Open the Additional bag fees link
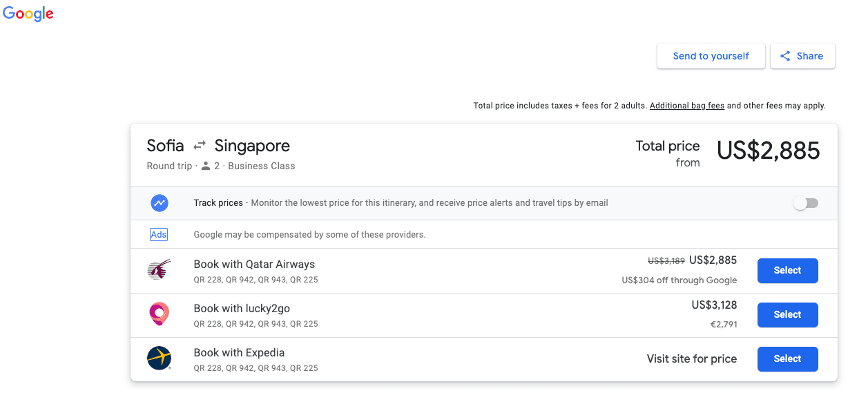The height and width of the screenshot is (402, 868). tap(687, 106)
